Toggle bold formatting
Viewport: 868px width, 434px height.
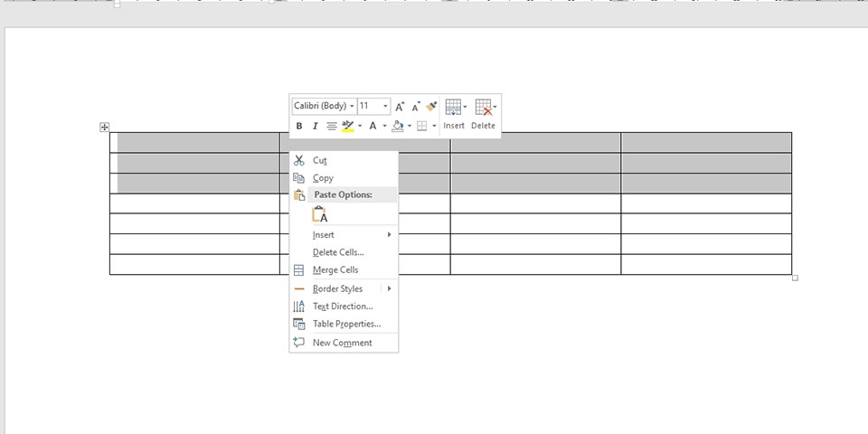point(299,126)
